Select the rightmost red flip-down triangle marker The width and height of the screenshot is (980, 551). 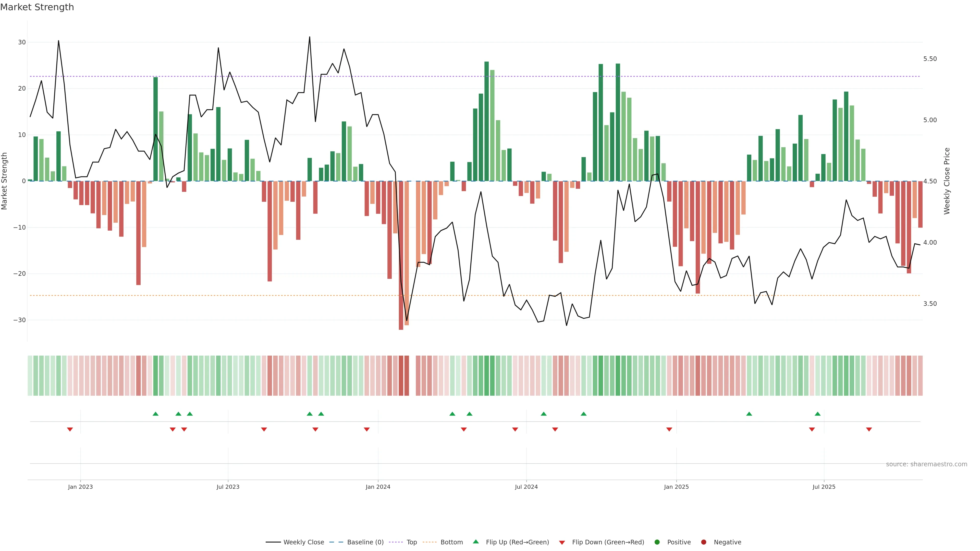[x=869, y=429]
